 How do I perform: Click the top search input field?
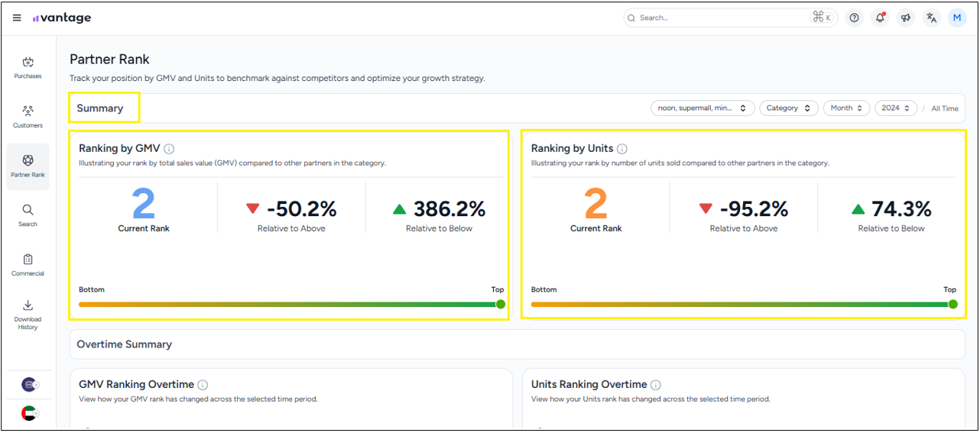719,18
